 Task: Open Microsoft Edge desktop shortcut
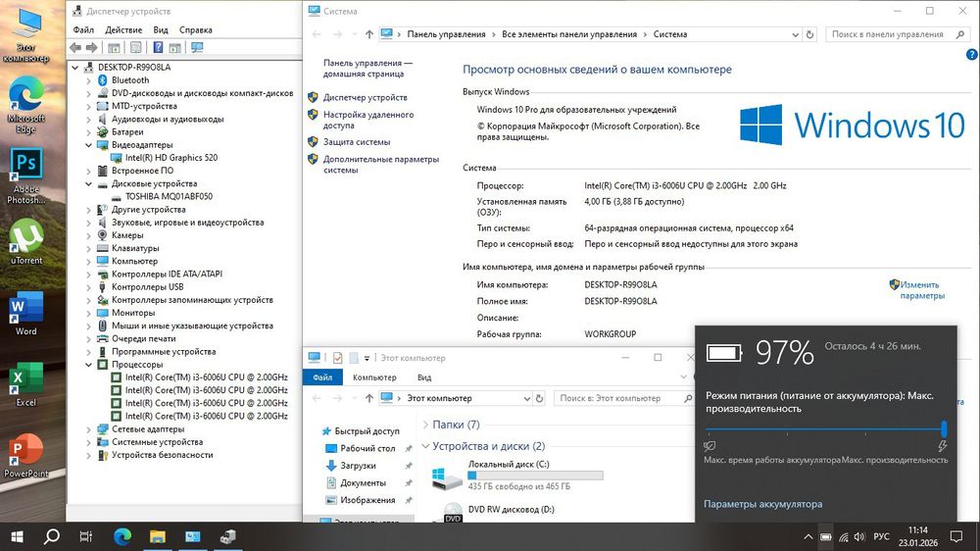[x=25, y=105]
